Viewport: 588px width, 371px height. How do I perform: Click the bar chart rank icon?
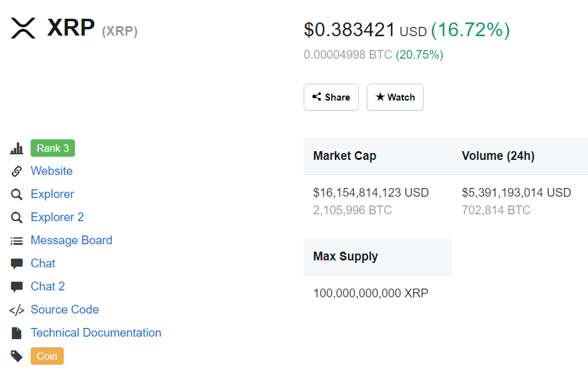17,149
